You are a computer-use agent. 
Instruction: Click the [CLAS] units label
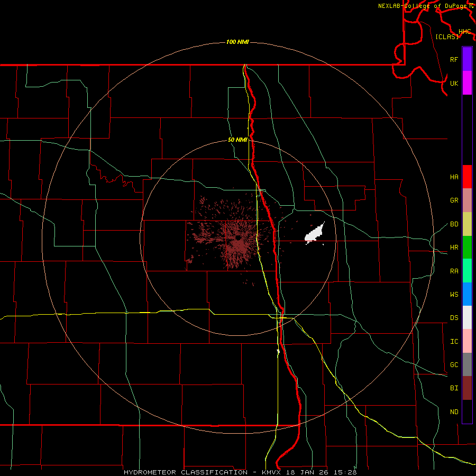[447, 36]
